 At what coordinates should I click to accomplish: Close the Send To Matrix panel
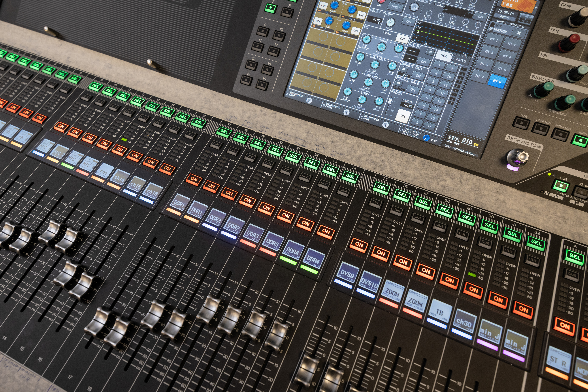coord(519,33)
